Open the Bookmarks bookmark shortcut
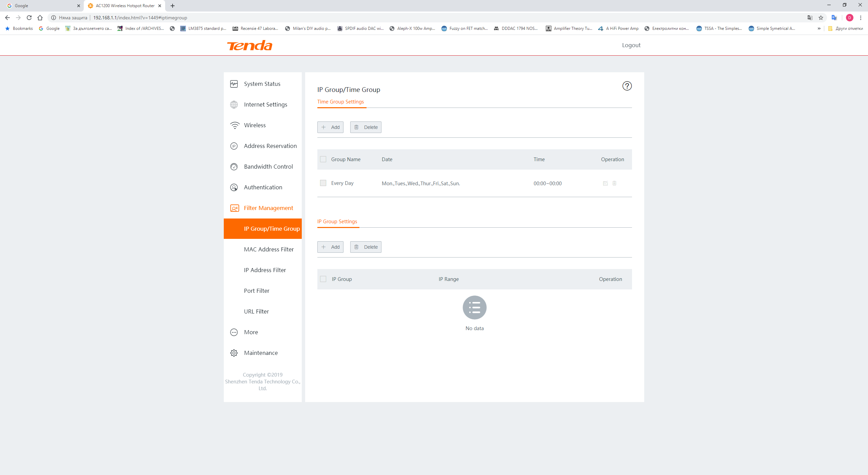Image resolution: width=868 pixels, height=475 pixels. 19,28
